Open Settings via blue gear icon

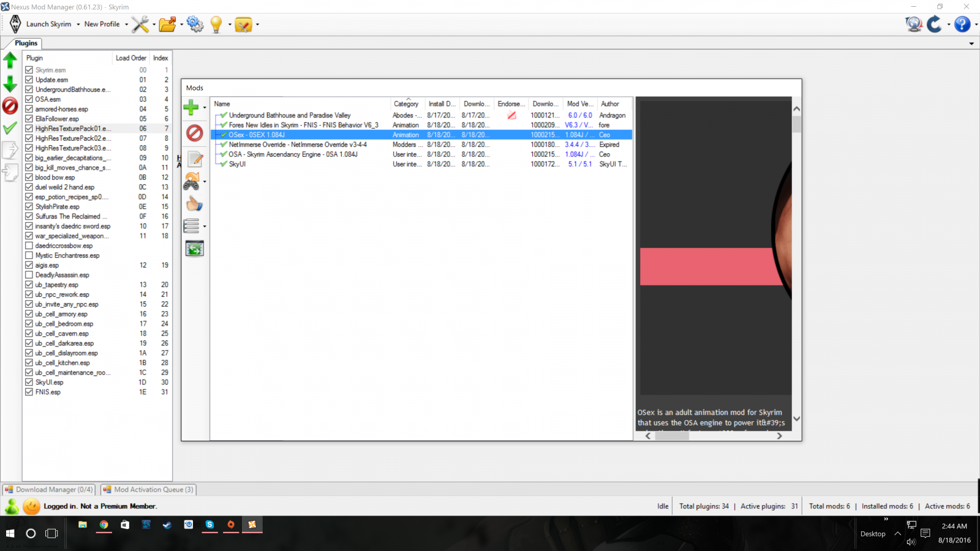pyautogui.click(x=195, y=24)
